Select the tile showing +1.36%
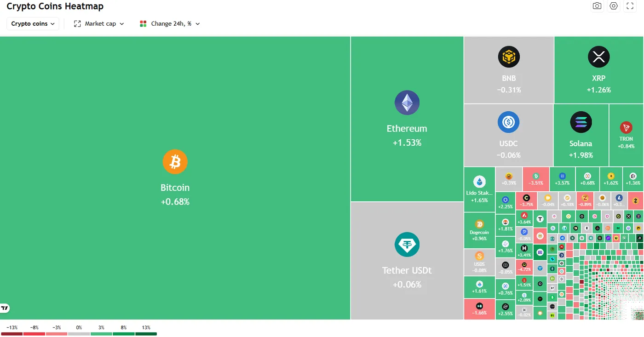644x337 pixels. click(633, 179)
